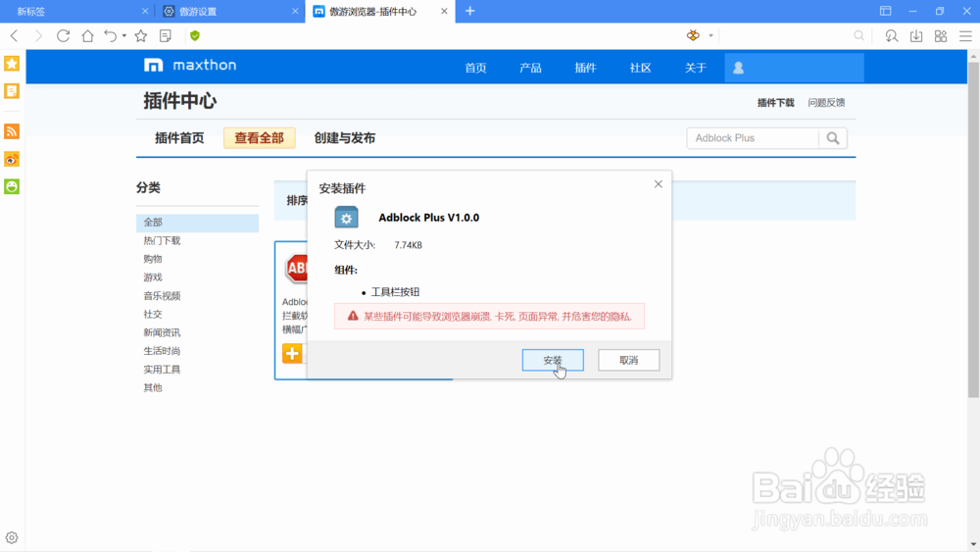Select the 购物 category
Viewport: 980px width, 552px height.
tap(153, 259)
